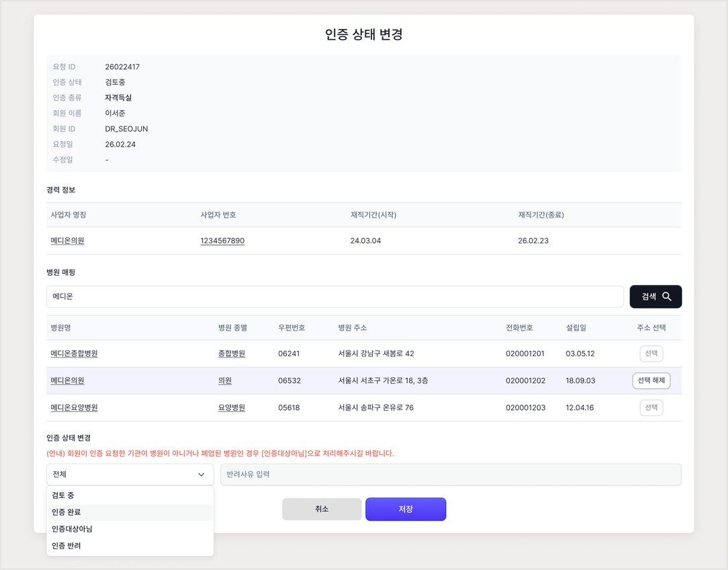Open the 메디온종합병원 hospital name link
The height and width of the screenshot is (570, 728).
[x=75, y=354]
